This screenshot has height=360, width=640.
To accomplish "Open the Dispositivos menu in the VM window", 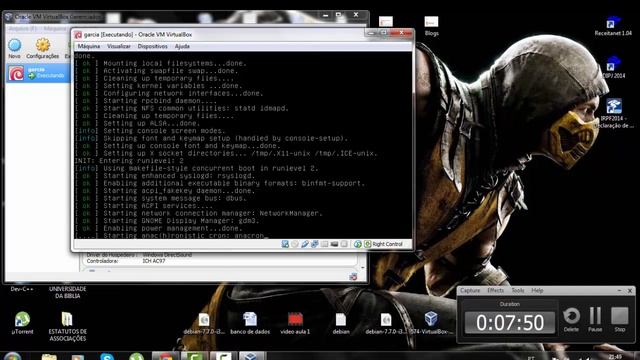I will point(152,47).
